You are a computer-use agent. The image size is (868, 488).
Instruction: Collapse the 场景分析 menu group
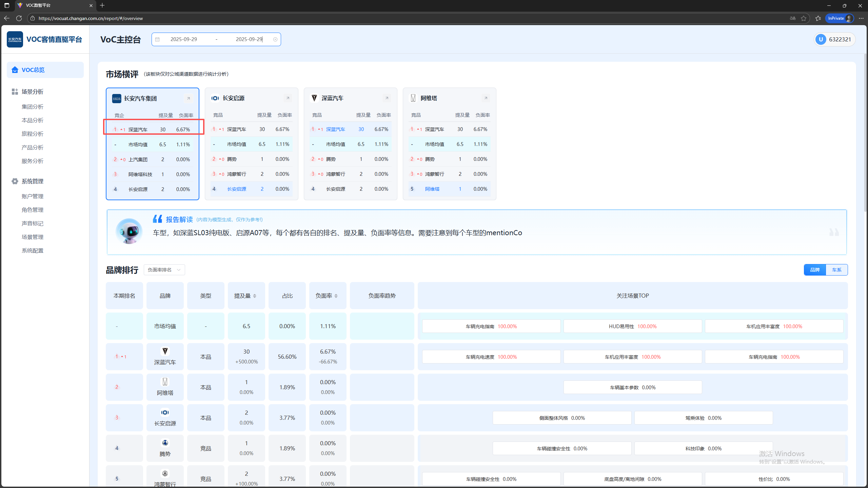tap(33, 92)
